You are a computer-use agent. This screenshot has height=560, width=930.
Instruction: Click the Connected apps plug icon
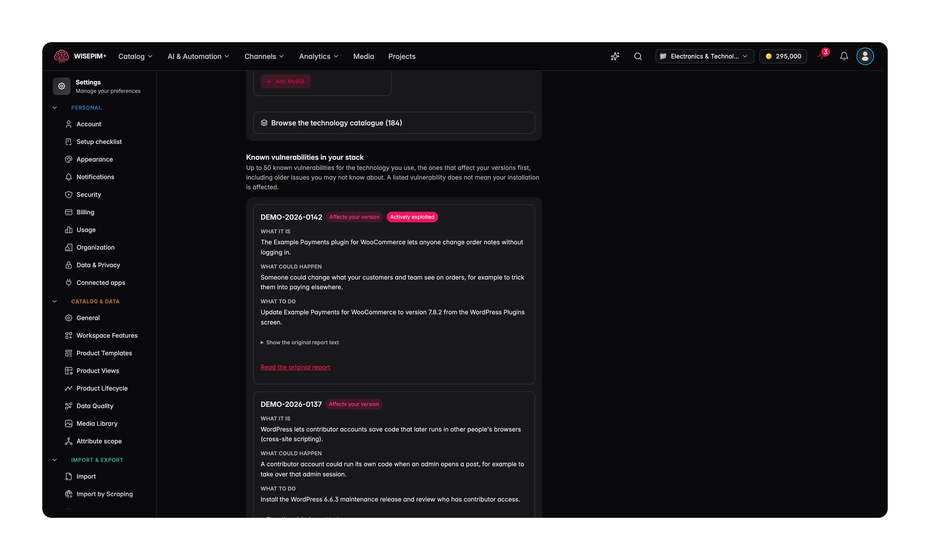(x=69, y=283)
